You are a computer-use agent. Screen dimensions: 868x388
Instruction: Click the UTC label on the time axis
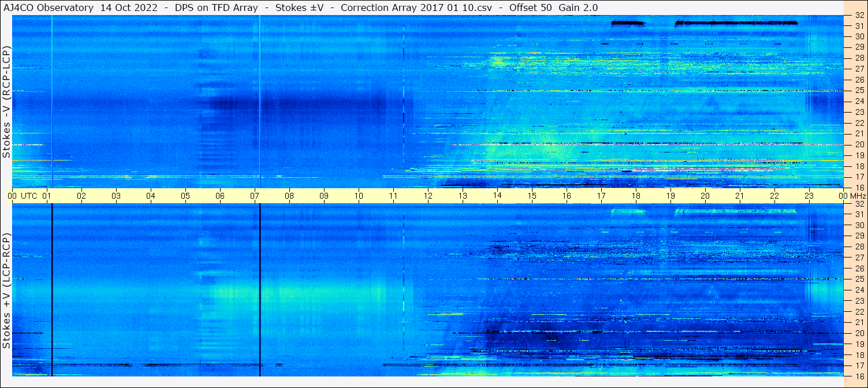pos(29,196)
